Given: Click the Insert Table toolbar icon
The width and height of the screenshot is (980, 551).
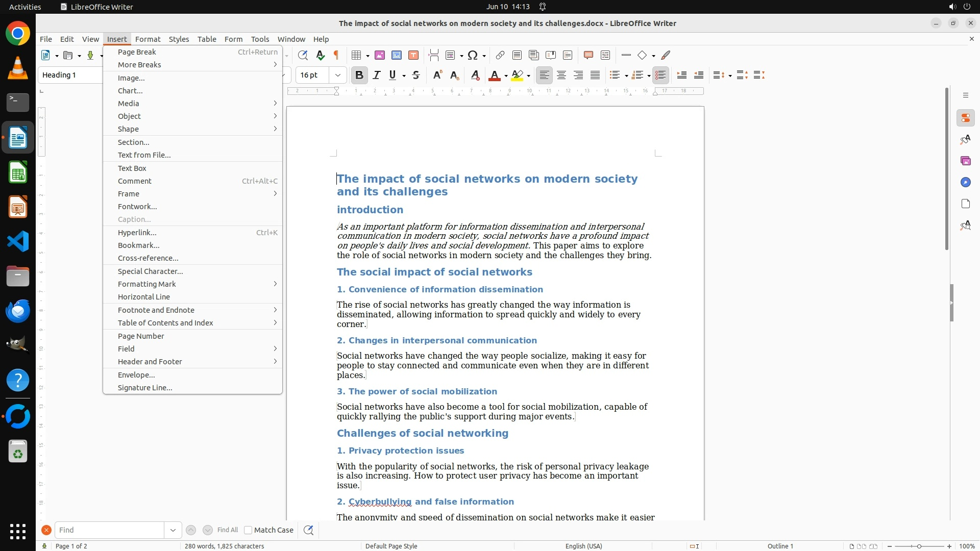Looking at the screenshot, I should [x=357, y=55].
